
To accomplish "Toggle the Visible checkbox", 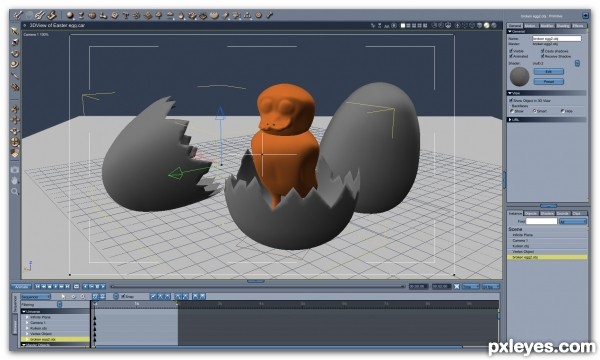I will (511, 51).
